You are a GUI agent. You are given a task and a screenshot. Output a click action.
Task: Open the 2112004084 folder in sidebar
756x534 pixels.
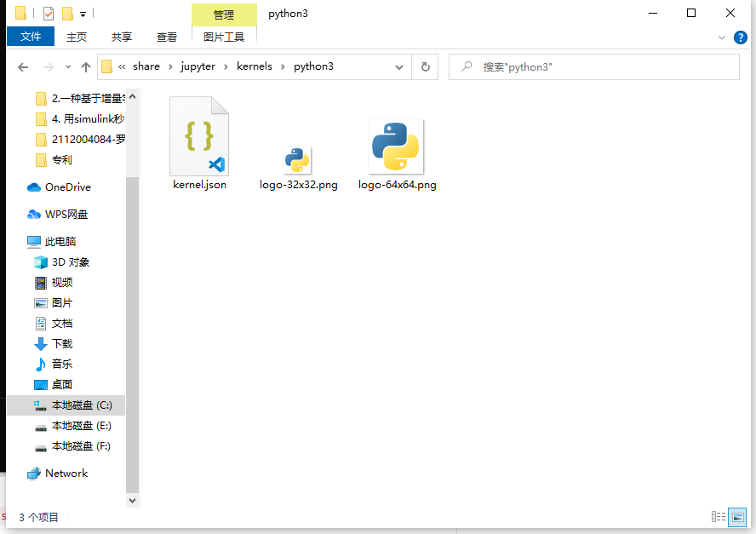tap(80, 140)
